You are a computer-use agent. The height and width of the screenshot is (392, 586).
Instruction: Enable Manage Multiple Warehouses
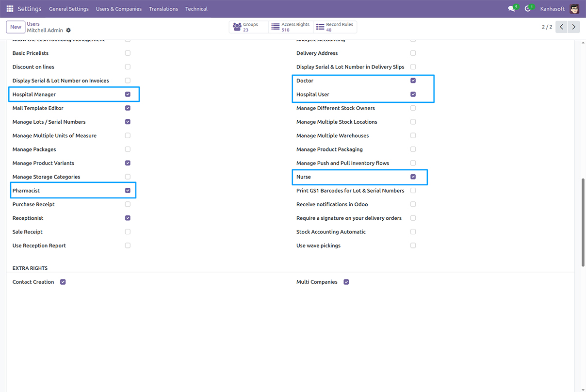[413, 135]
